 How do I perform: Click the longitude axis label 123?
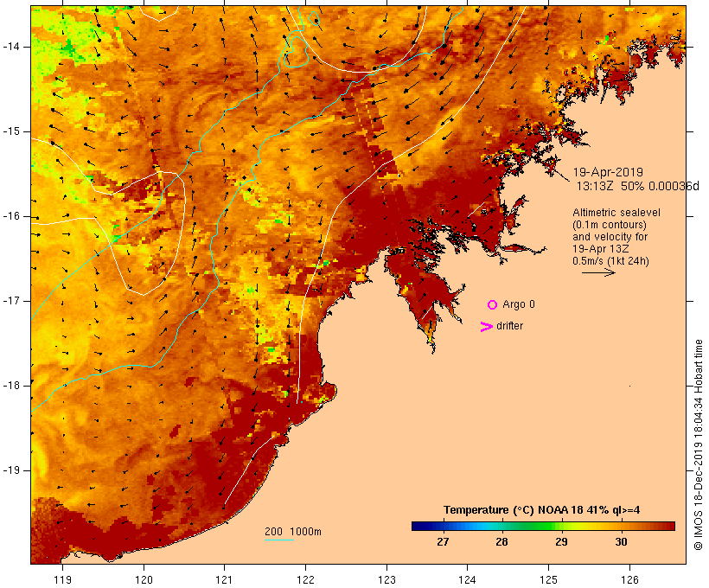click(x=386, y=580)
